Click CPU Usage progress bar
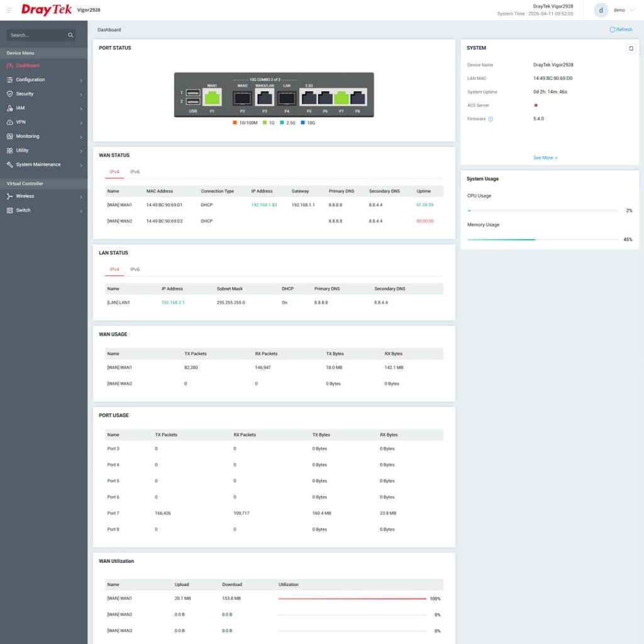The image size is (644, 644). [543, 211]
